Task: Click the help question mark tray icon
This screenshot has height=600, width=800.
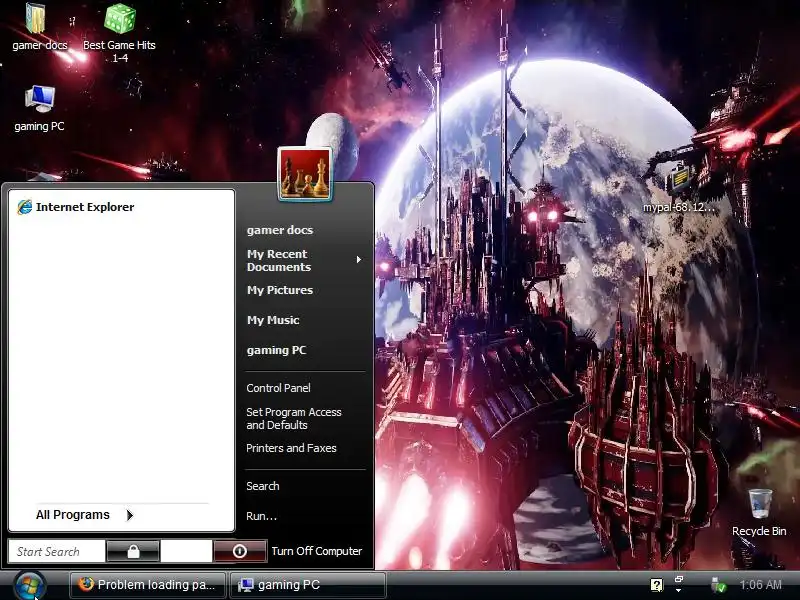Action: pyautogui.click(x=657, y=585)
